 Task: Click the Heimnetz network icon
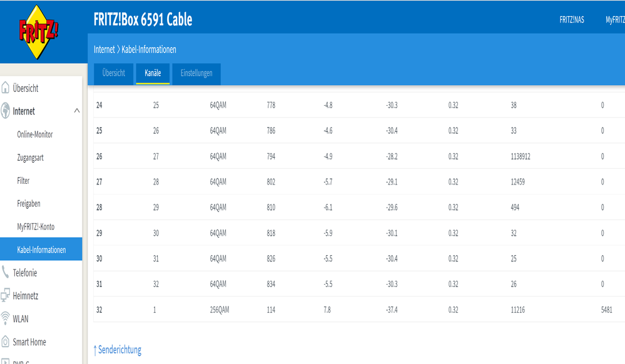[x=5, y=295]
